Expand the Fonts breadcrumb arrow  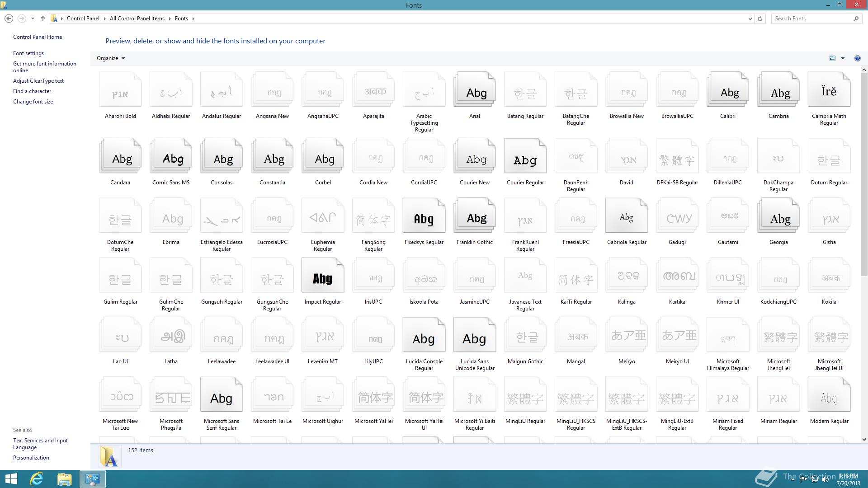[x=193, y=19]
